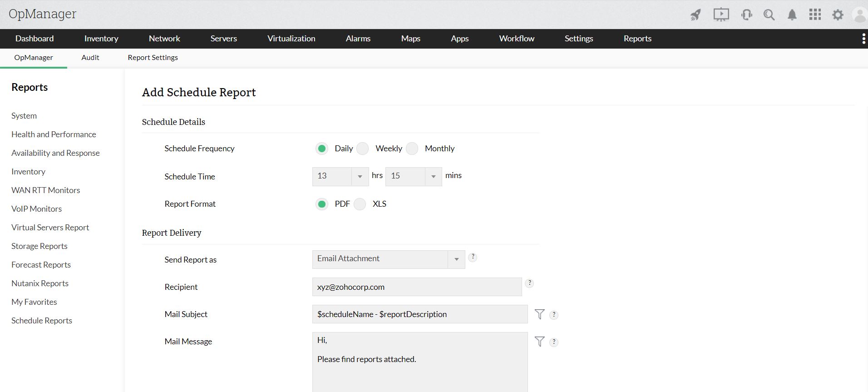
Task: Click the settings gear icon
Action: click(x=838, y=15)
